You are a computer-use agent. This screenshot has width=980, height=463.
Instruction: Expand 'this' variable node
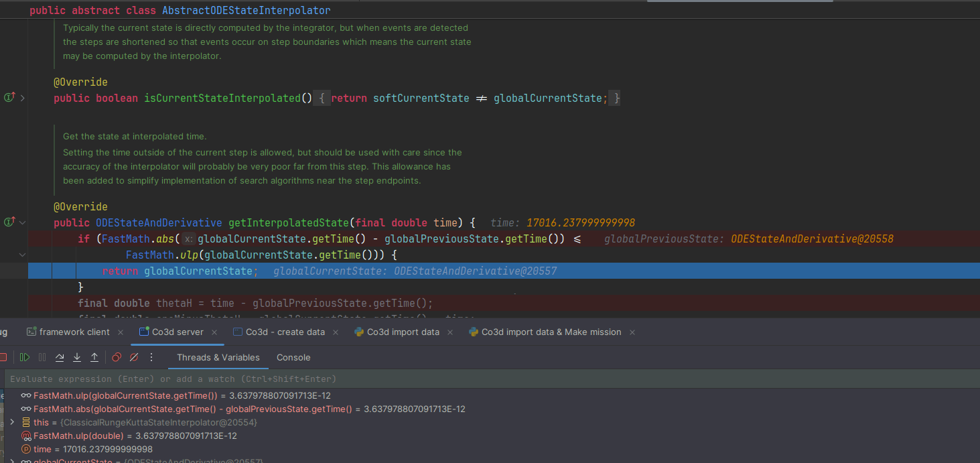(12, 422)
